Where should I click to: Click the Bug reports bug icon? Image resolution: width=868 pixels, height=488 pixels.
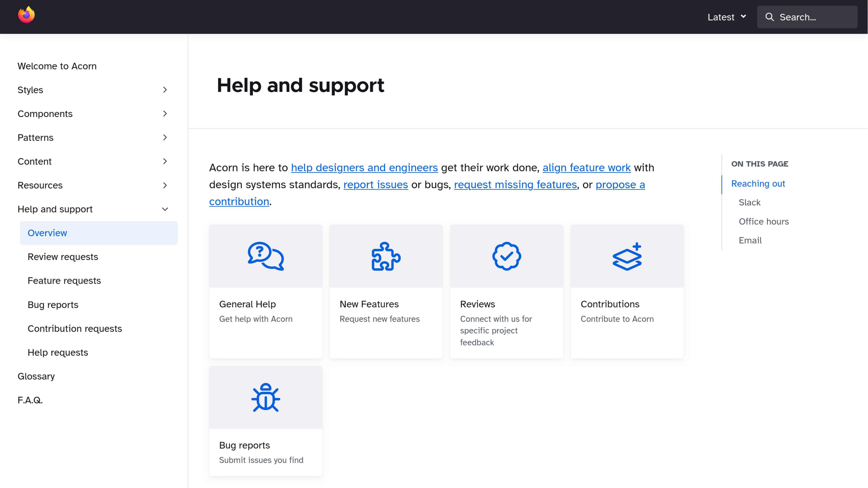266,397
